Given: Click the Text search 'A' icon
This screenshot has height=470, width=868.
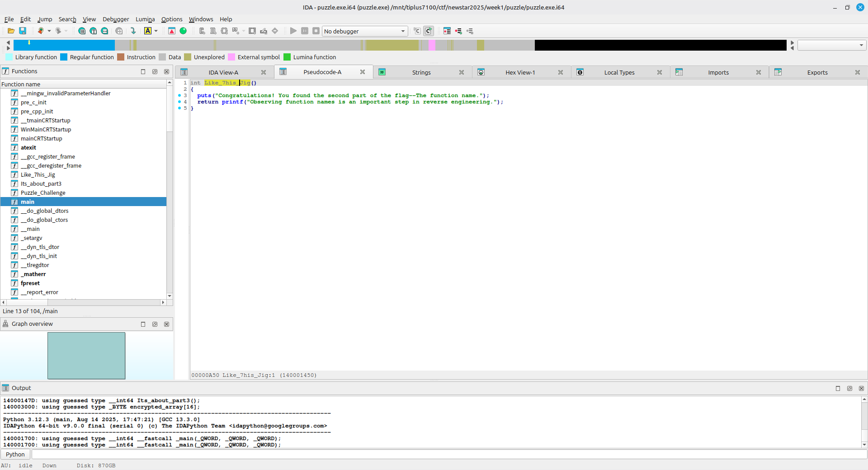Looking at the screenshot, I should tap(148, 31).
